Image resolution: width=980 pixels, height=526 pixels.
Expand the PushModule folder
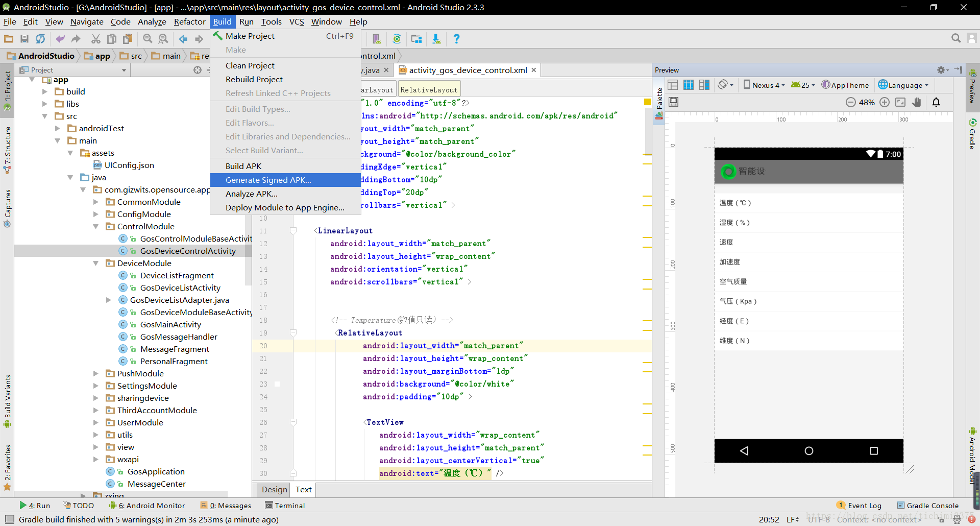[x=96, y=373]
